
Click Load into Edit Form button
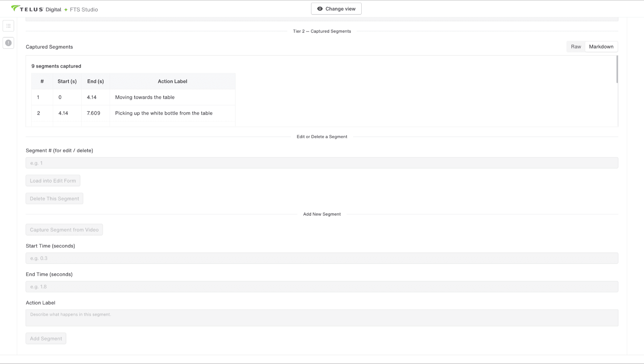pyautogui.click(x=53, y=180)
